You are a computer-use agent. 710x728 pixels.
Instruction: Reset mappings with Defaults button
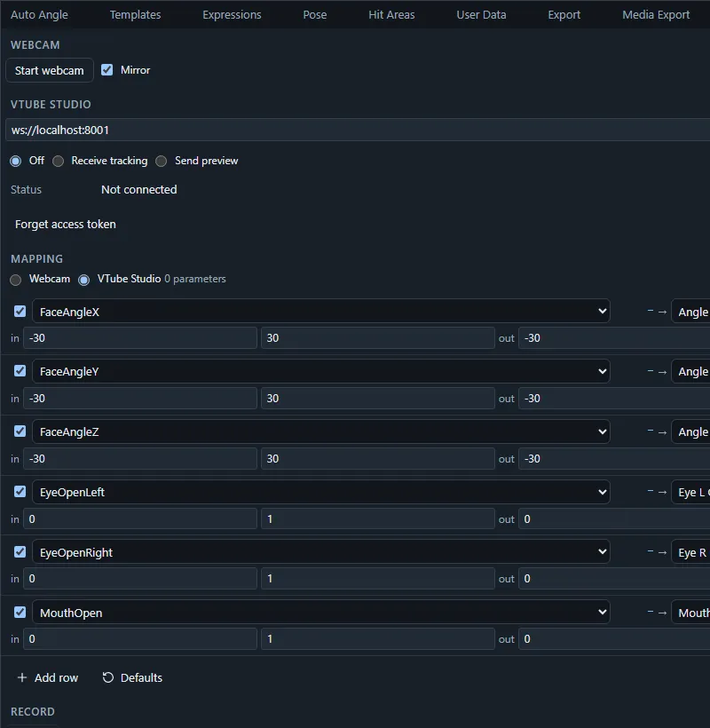tap(132, 677)
